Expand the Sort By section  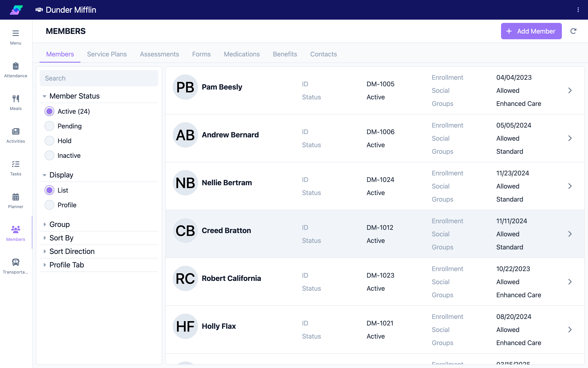coord(99,238)
